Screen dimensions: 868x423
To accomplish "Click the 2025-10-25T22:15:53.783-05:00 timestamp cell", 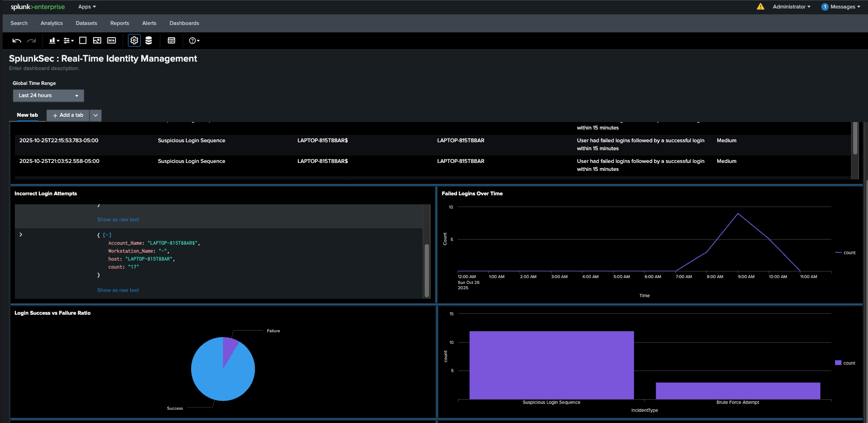I will pos(59,141).
